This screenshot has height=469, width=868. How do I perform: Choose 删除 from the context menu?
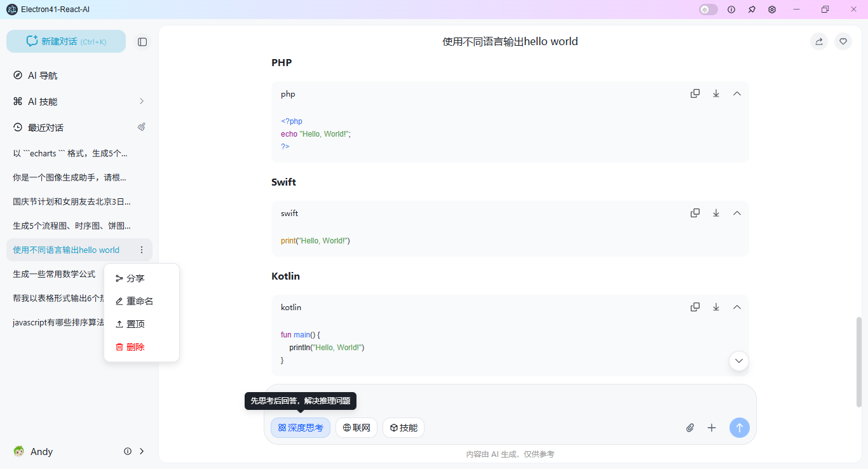pos(142,347)
